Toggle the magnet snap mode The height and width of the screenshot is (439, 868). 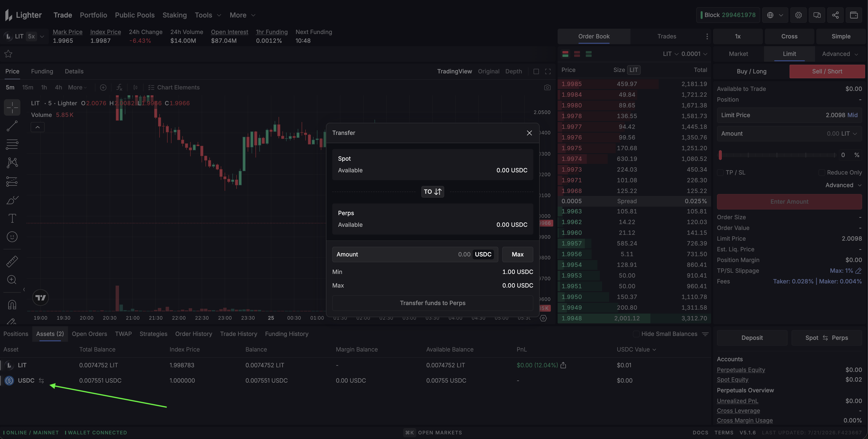pyautogui.click(x=12, y=305)
